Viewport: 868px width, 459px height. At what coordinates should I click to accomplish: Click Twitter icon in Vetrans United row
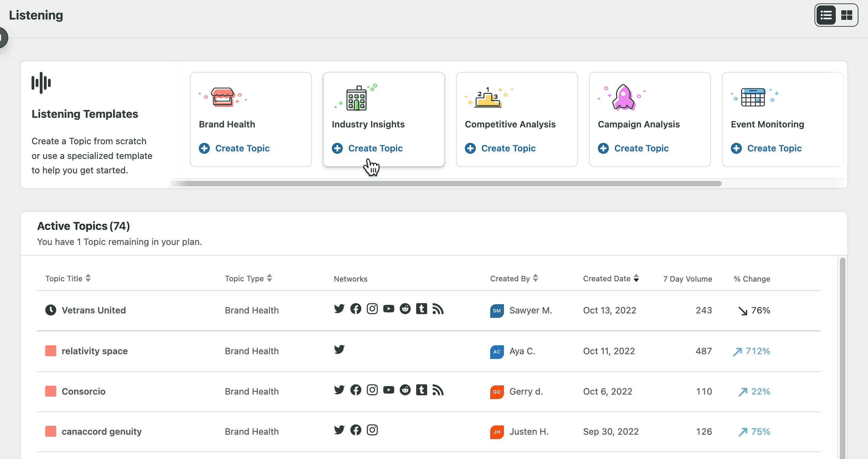[339, 309]
